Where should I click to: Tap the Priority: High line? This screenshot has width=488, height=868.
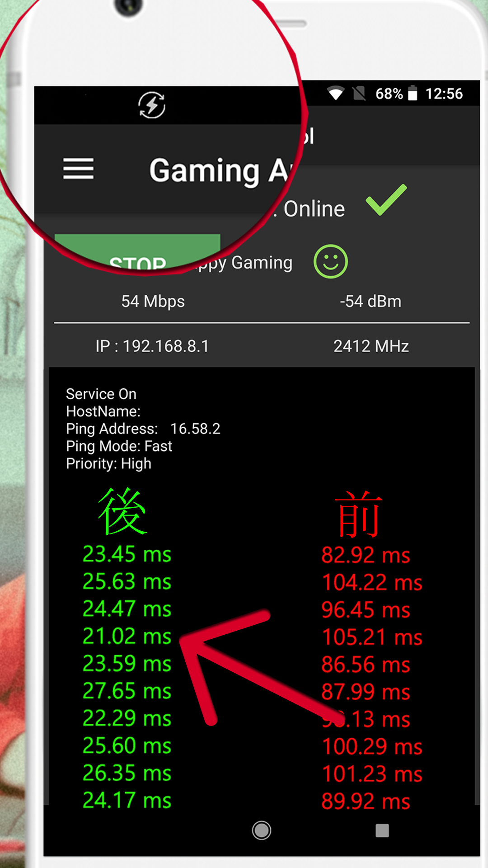click(108, 464)
